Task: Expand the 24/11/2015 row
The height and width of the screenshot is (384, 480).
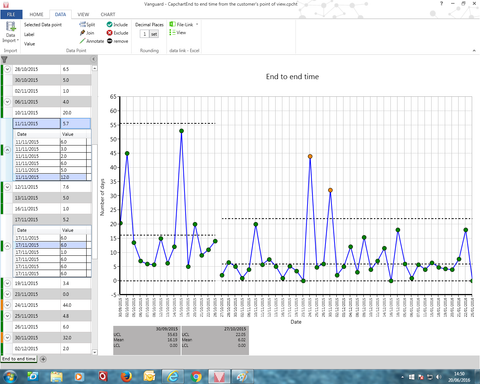Action: [x=8, y=305]
